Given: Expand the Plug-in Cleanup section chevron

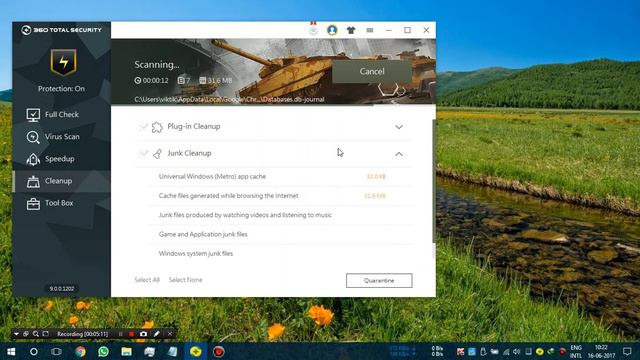Looking at the screenshot, I should tap(399, 127).
